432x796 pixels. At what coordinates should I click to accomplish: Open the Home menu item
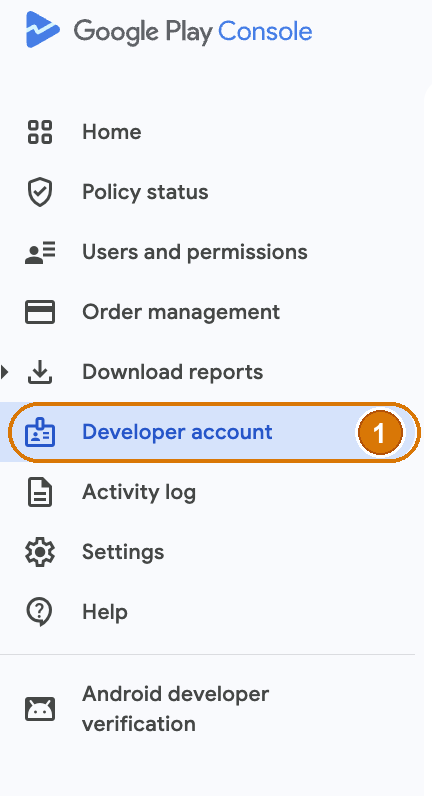pyautogui.click(x=112, y=132)
